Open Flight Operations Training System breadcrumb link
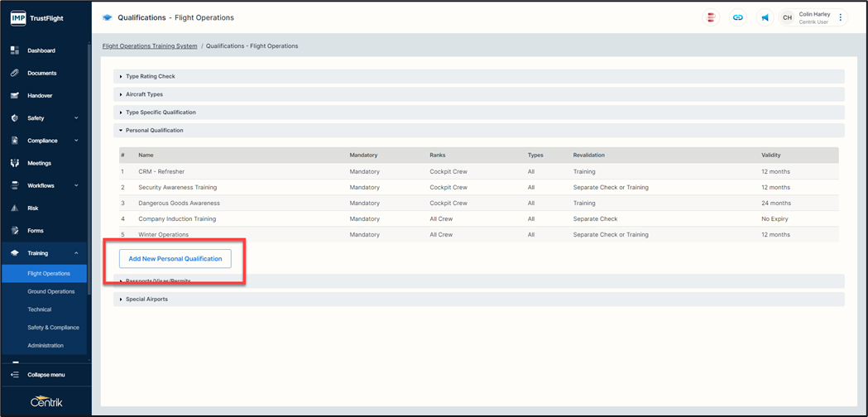Image resolution: width=868 pixels, height=417 pixels. (150, 46)
